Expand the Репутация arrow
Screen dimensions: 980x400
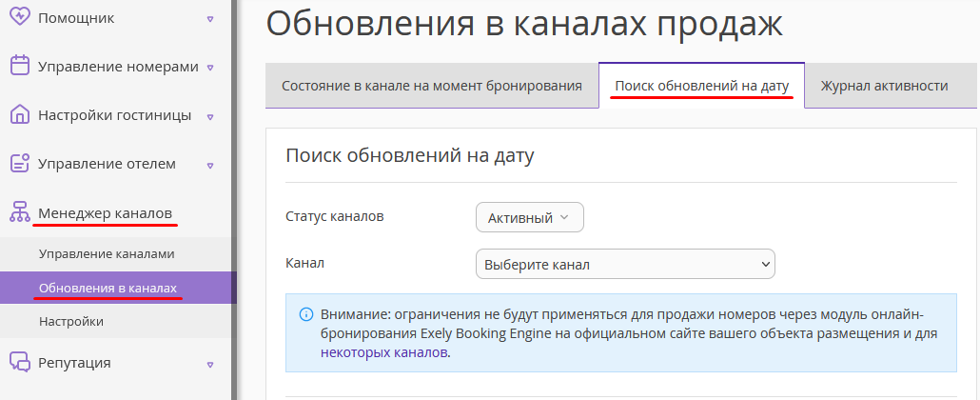coord(210,365)
